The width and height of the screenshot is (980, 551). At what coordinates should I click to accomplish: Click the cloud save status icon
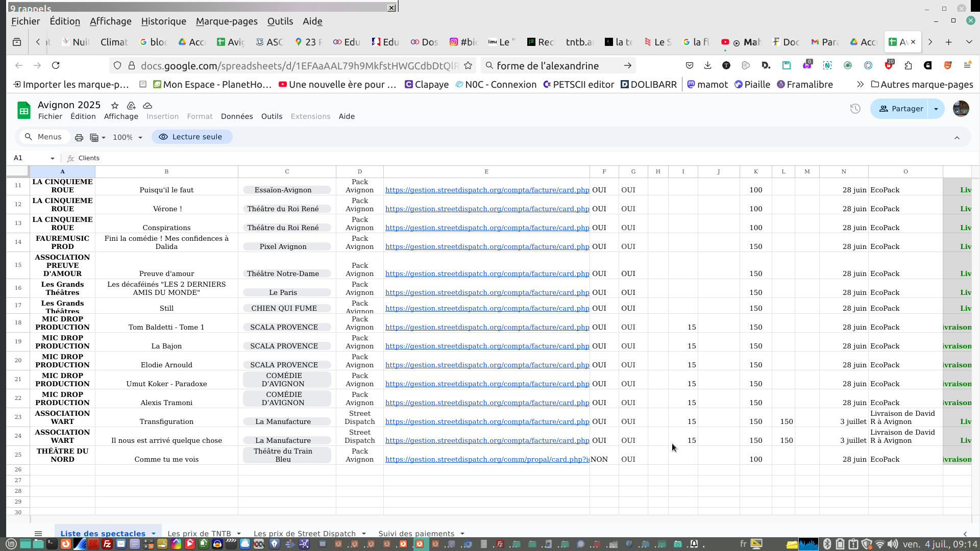[148, 106]
